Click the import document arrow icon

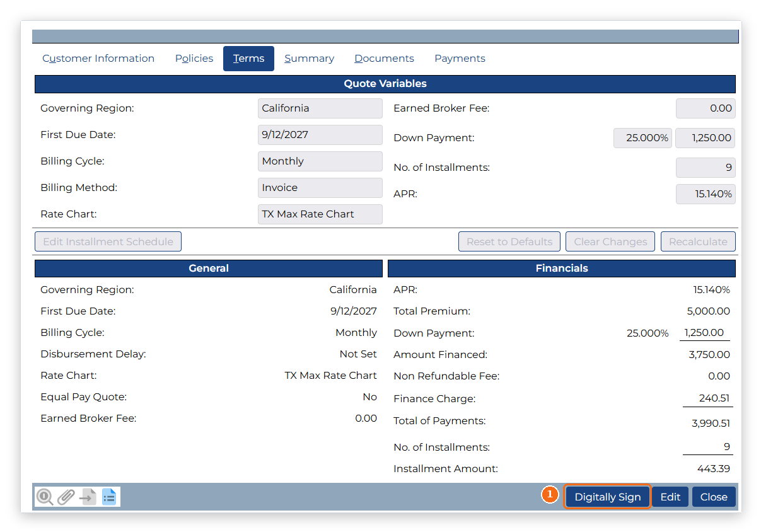pyautogui.click(x=88, y=497)
